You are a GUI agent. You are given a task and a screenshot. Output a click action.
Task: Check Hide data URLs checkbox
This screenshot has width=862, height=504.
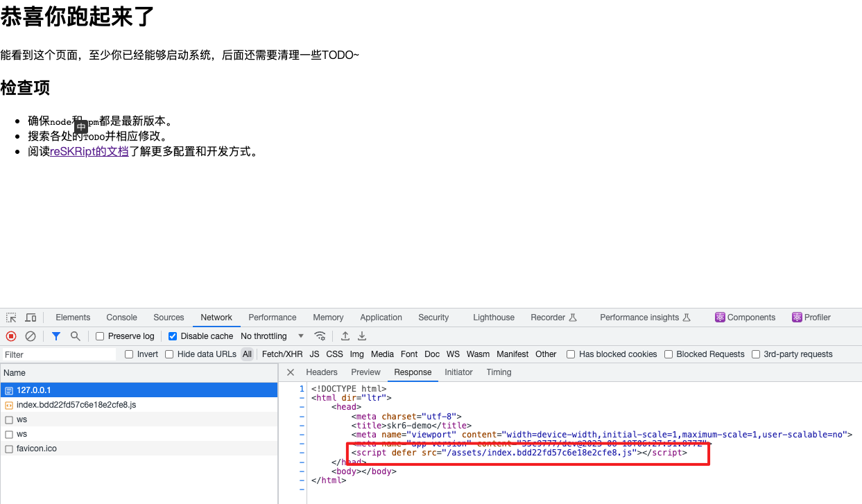[x=169, y=354]
